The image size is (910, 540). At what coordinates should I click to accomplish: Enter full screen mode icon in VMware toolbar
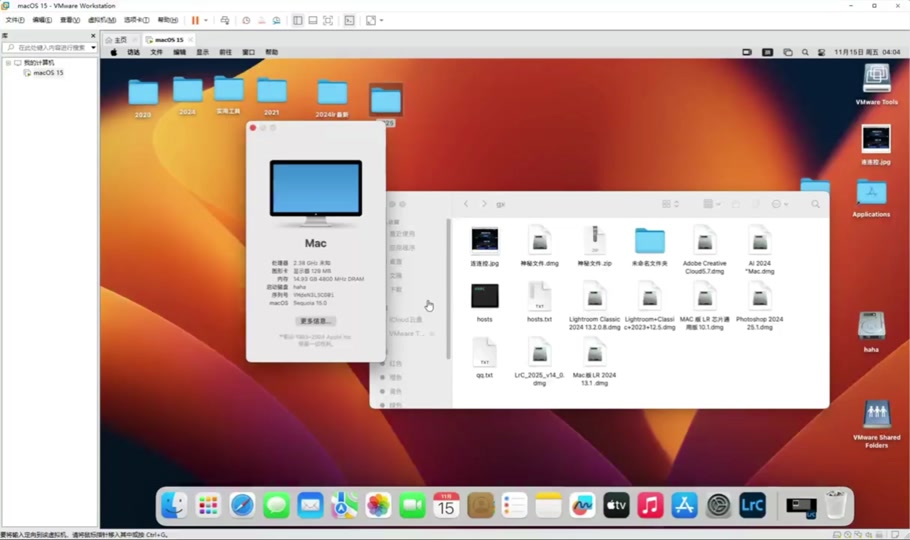328,20
